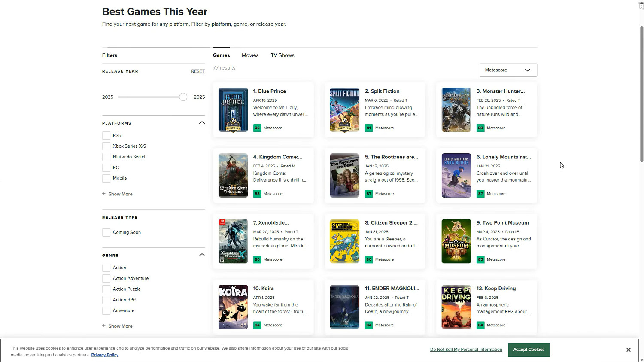
Task: Click the Split Fiction cover art
Action: (x=344, y=110)
